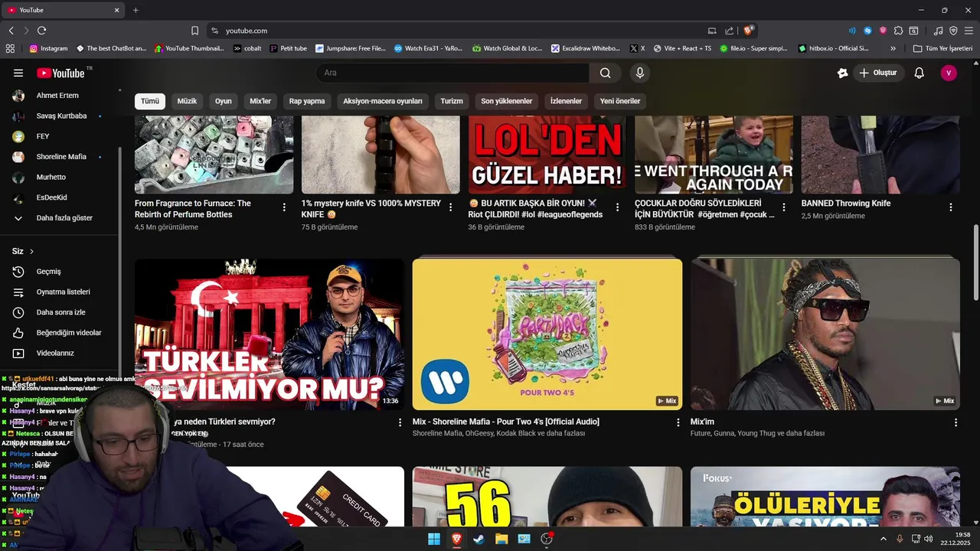
Task: Open options menu for Mix'im
Action: coord(955,422)
